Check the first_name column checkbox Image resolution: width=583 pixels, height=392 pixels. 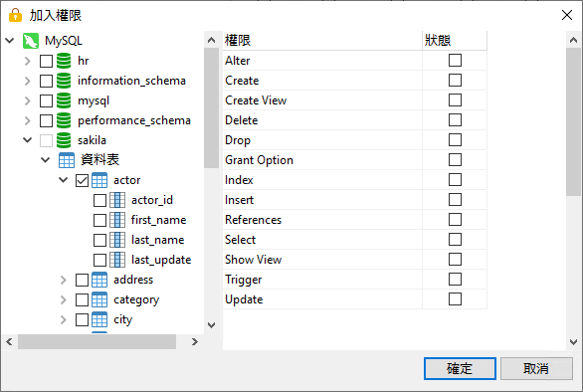(x=99, y=221)
